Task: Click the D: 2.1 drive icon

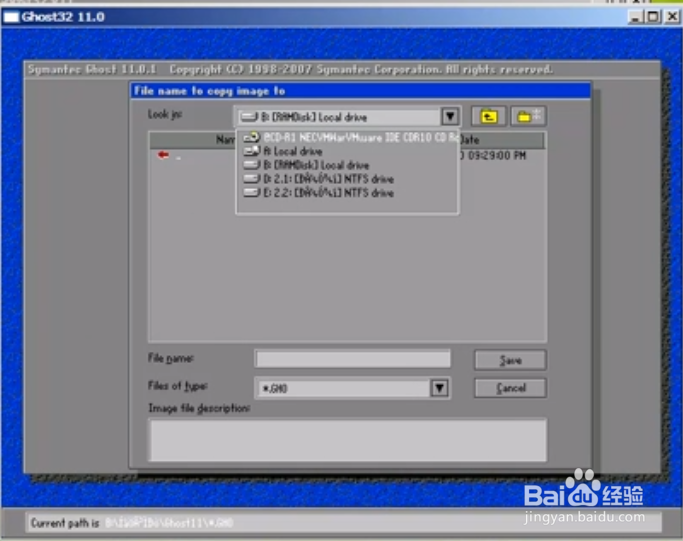Action: [x=252, y=179]
